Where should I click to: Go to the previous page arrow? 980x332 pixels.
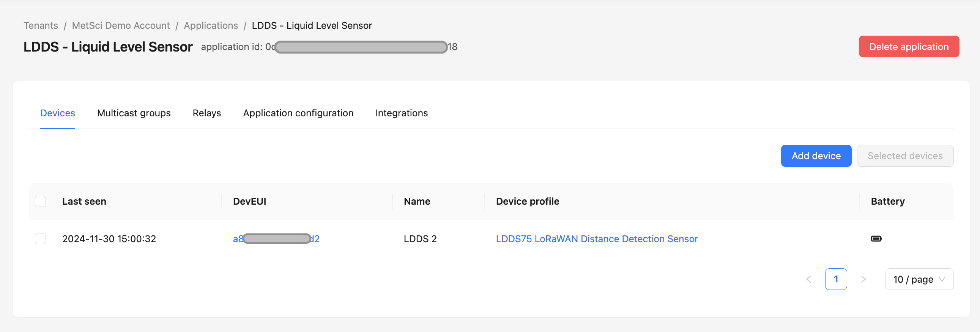coord(808,279)
